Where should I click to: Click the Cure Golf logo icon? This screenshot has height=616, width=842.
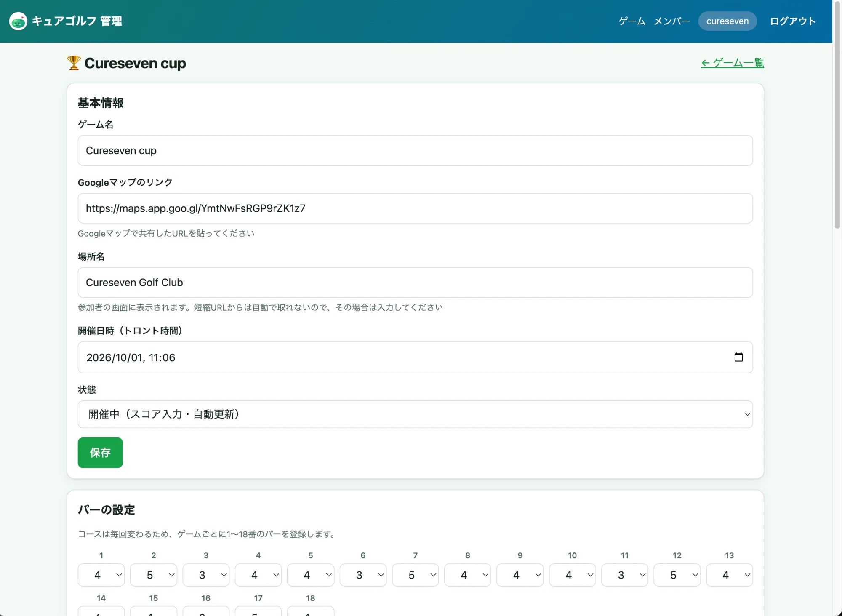(18, 21)
